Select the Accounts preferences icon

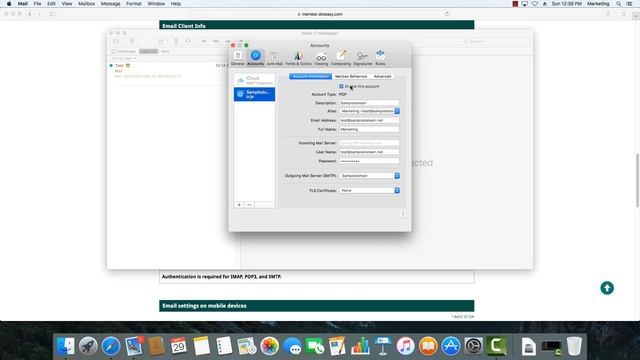(x=256, y=58)
